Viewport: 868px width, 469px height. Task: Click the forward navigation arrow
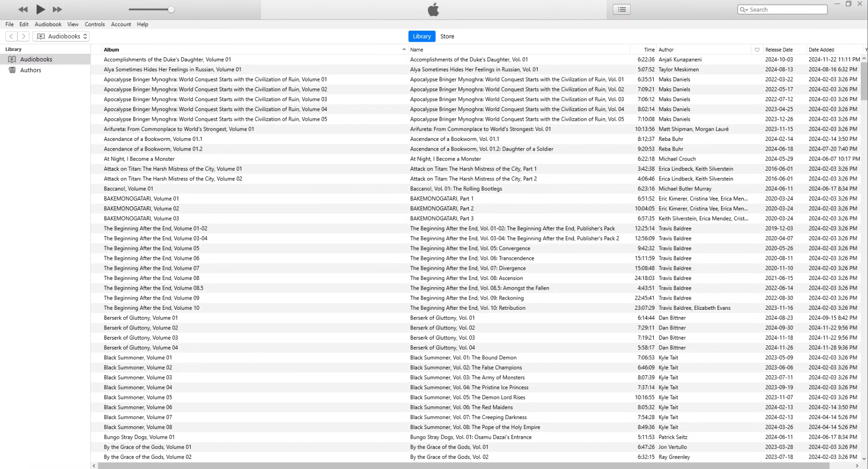point(24,37)
